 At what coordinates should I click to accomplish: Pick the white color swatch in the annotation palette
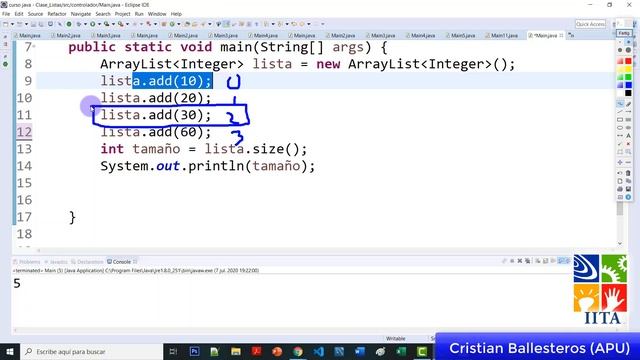pyautogui.click(x=620, y=93)
